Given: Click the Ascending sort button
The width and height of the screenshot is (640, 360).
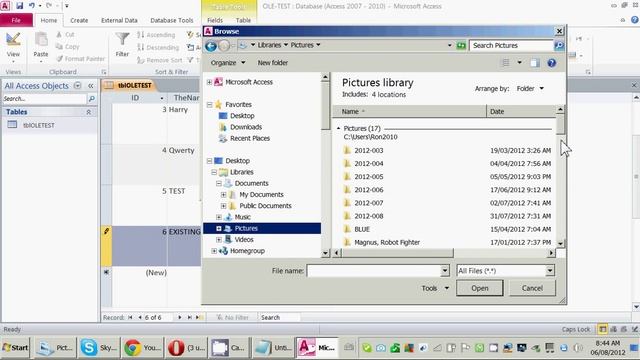Looking at the screenshot, I should (x=156, y=35).
